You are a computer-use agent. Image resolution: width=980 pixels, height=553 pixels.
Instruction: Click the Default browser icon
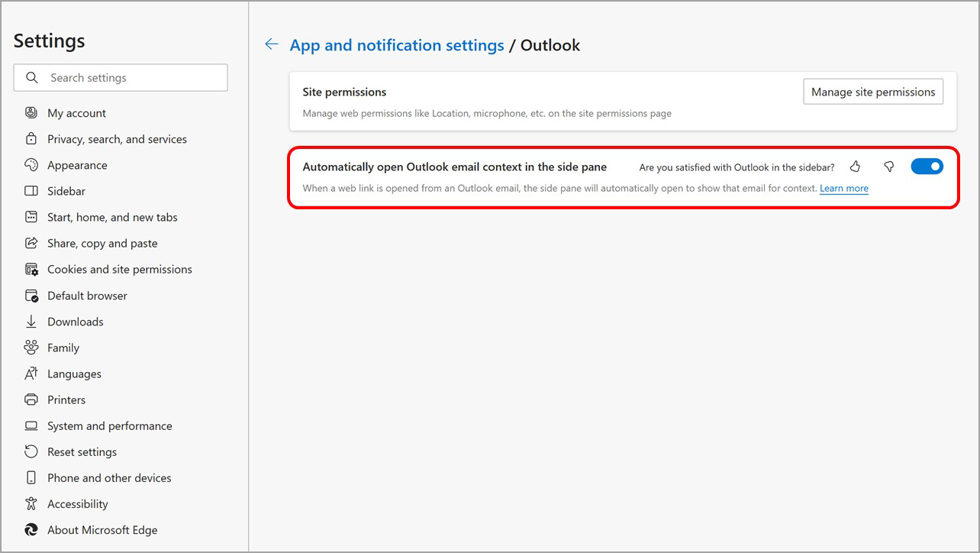(31, 295)
